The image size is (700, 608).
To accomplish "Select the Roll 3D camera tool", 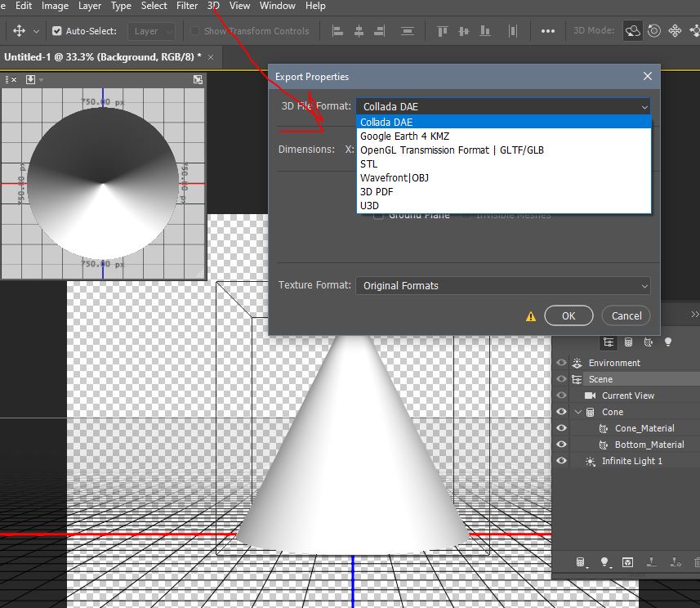I will [654, 31].
